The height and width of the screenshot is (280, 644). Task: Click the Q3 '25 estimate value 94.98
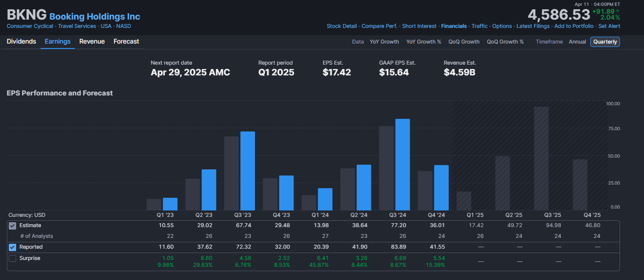pos(554,225)
